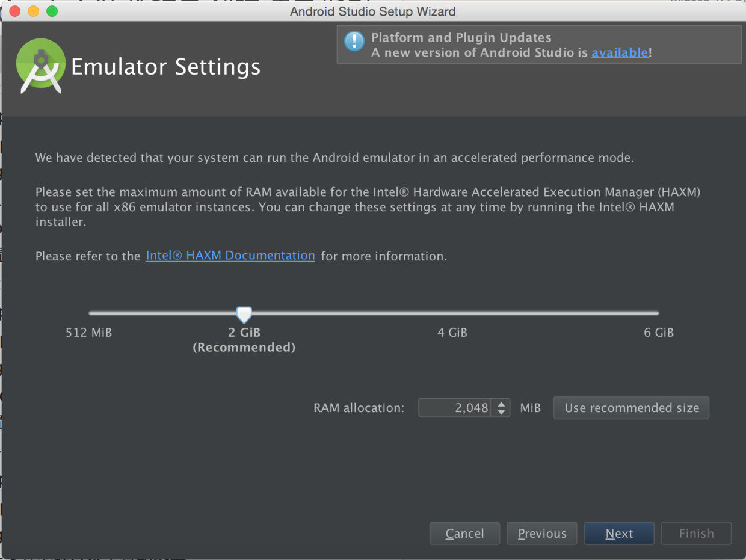
Task: Click the RAM allocation input field
Action: (x=455, y=408)
